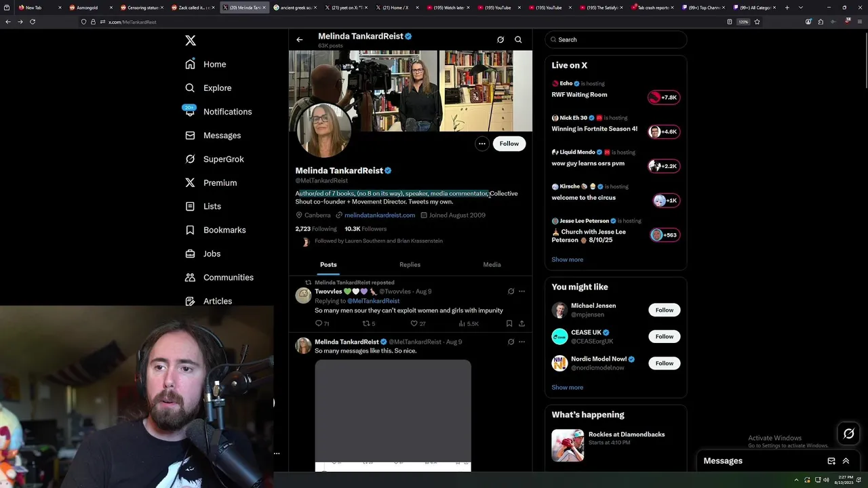Open Church with Jesse Lee Peterson live
This screenshot has width=868, height=488.
point(616,231)
